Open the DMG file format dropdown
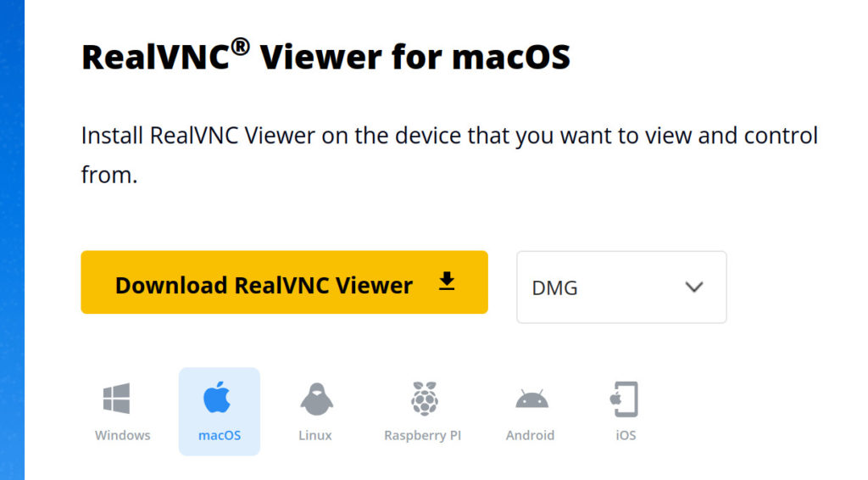 tap(621, 287)
